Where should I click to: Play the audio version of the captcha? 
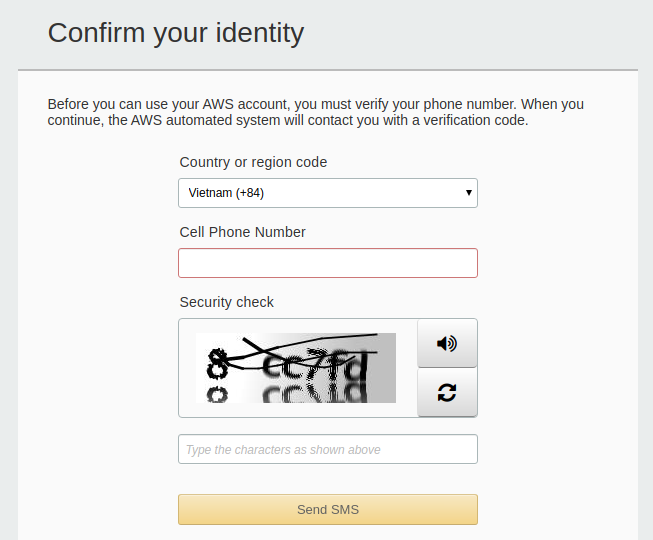coord(447,343)
